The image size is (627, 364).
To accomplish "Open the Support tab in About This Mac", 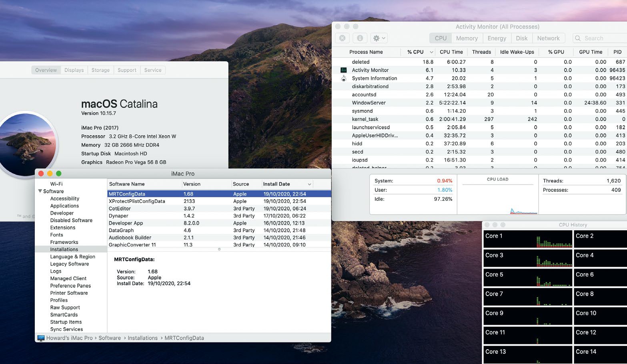I will click(127, 70).
